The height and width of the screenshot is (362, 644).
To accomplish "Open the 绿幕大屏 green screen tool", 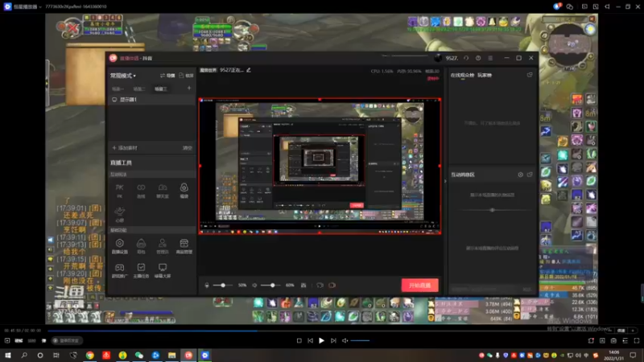I will click(163, 270).
